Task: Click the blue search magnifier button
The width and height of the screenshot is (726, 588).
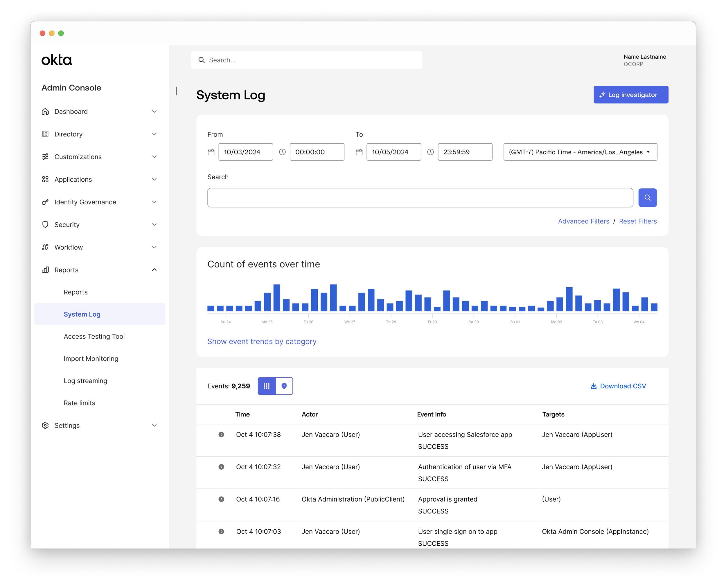Action: [647, 197]
